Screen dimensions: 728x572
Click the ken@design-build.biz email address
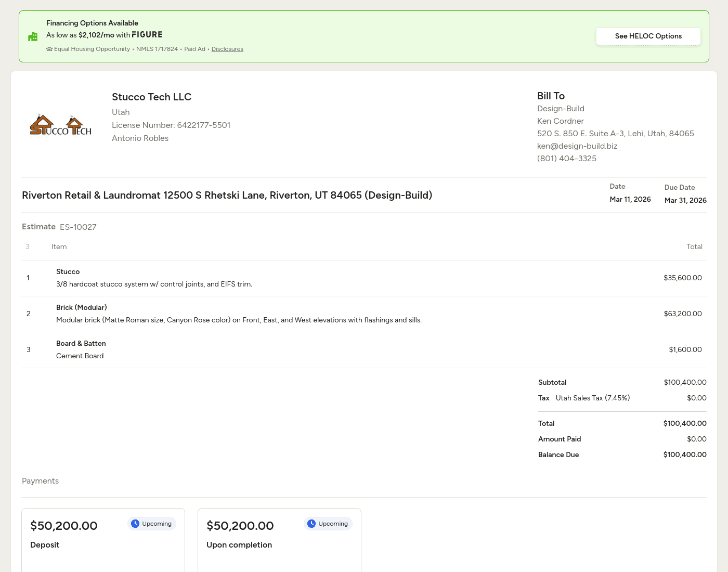577,146
